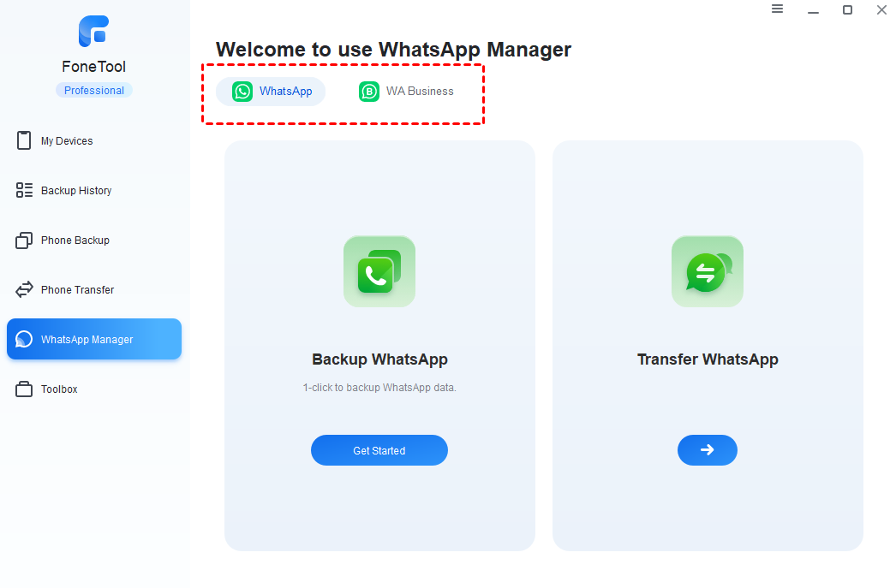Click the Professional edition badge
The height and width of the screenshot is (588, 896).
94,91
